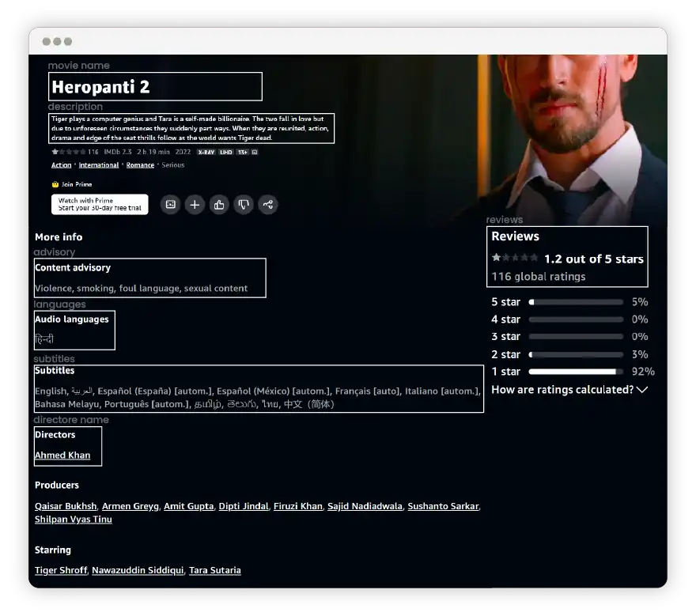
Task: Click the Join Prime label
Action: pyautogui.click(x=77, y=184)
